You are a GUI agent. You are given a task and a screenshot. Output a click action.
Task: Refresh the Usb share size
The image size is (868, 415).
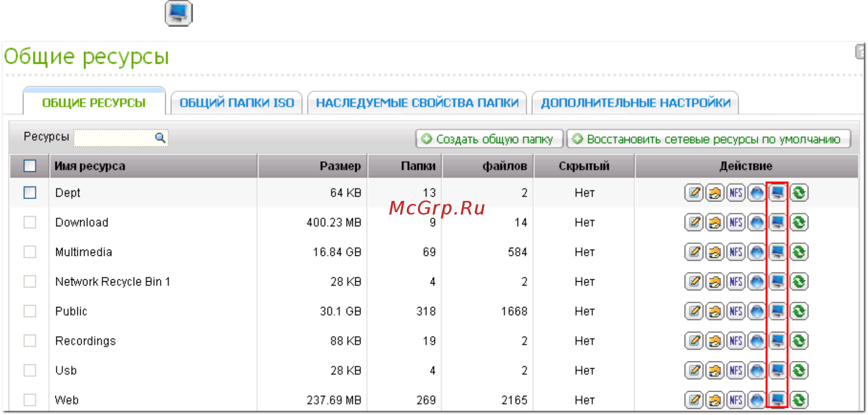(x=799, y=371)
